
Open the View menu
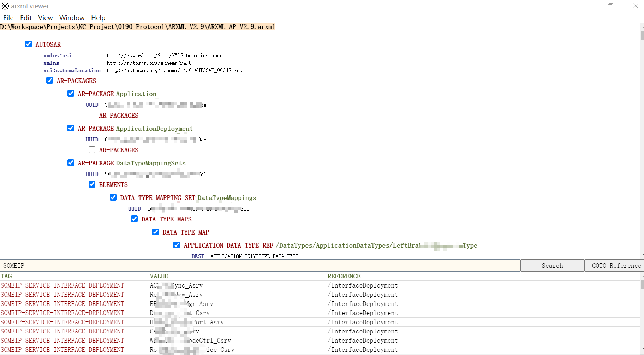click(x=45, y=18)
